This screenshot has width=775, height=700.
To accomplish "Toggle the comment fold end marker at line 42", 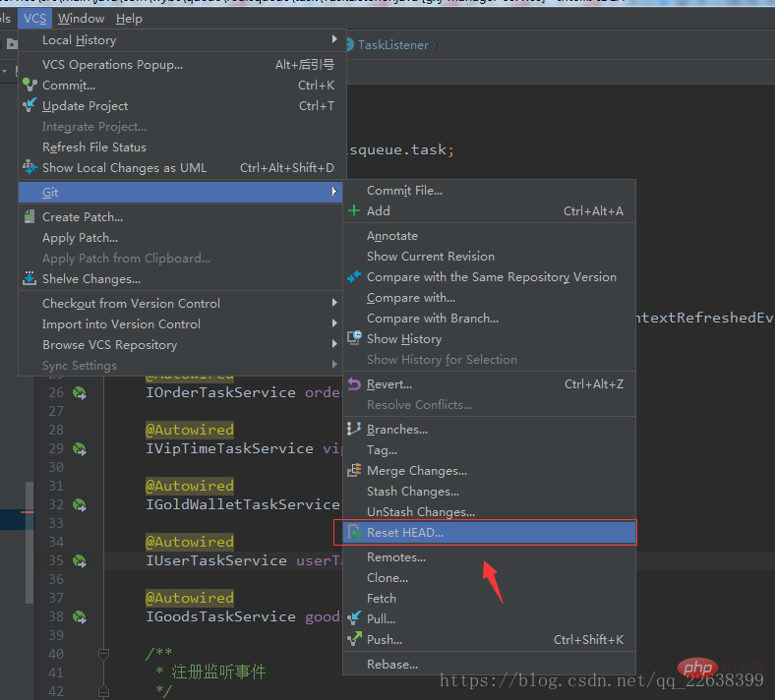I will pyautogui.click(x=104, y=690).
